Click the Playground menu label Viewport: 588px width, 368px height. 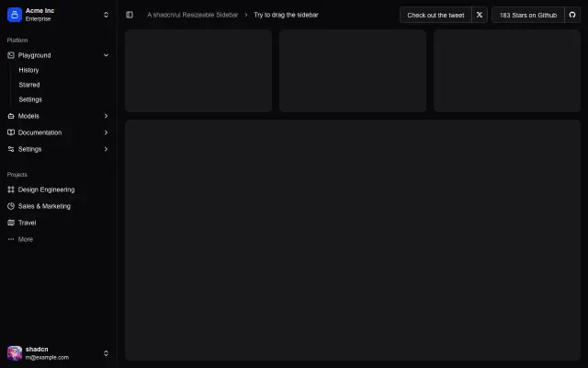point(35,55)
